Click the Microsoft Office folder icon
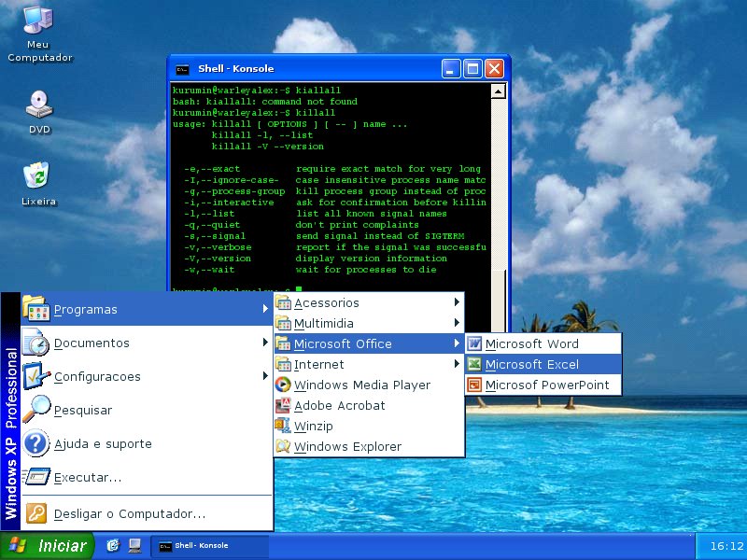The height and width of the screenshot is (560, 747). [x=283, y=343]
